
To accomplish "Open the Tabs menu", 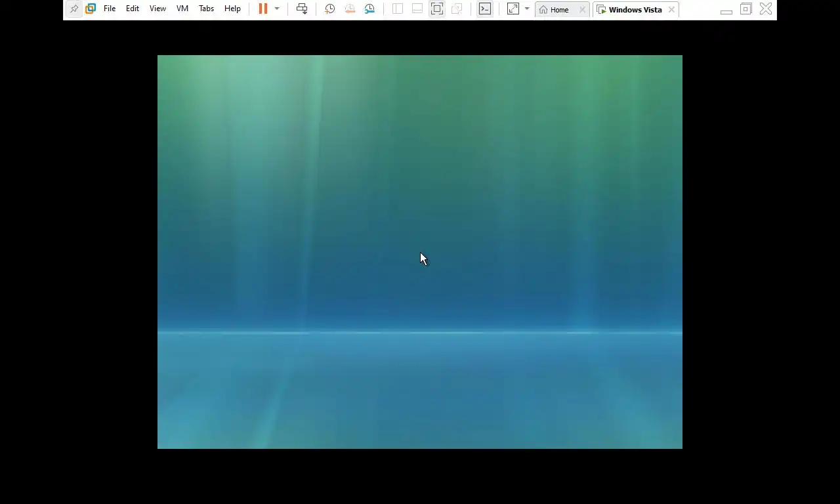I will pyautogui.click(x=206, y=9).
